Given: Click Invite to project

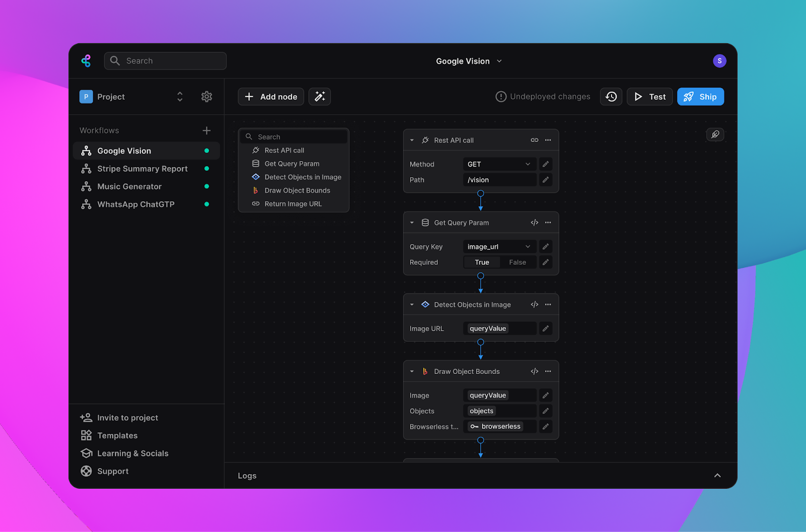Looking at the screenshot, I should click(x=119, y=418).
